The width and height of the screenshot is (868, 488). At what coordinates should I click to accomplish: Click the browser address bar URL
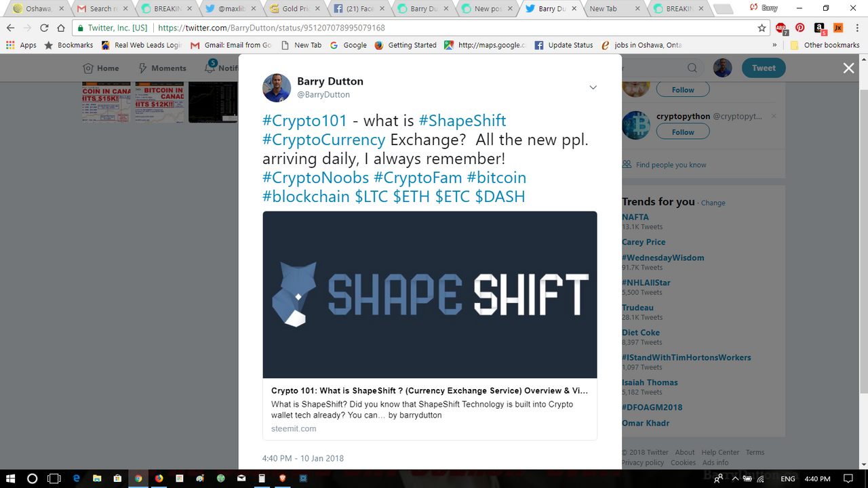[271, 28]
